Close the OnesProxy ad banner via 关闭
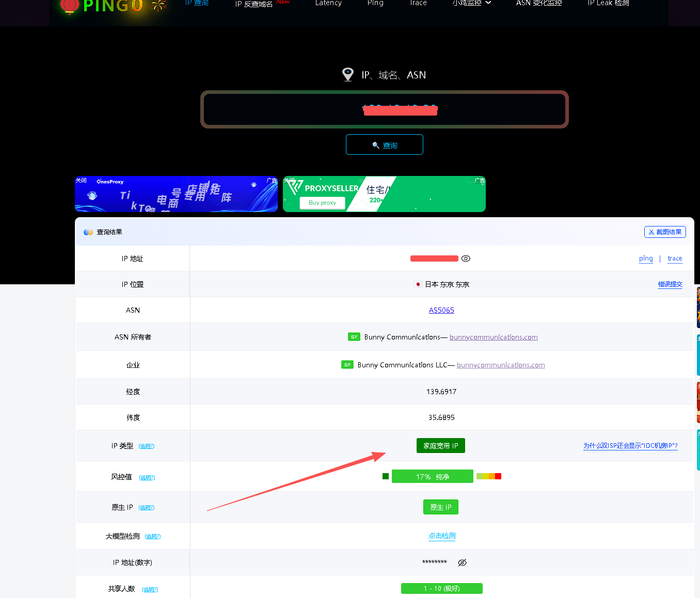Image resolution: width=700 pixels, height=598 pixels. click(81, 181)
